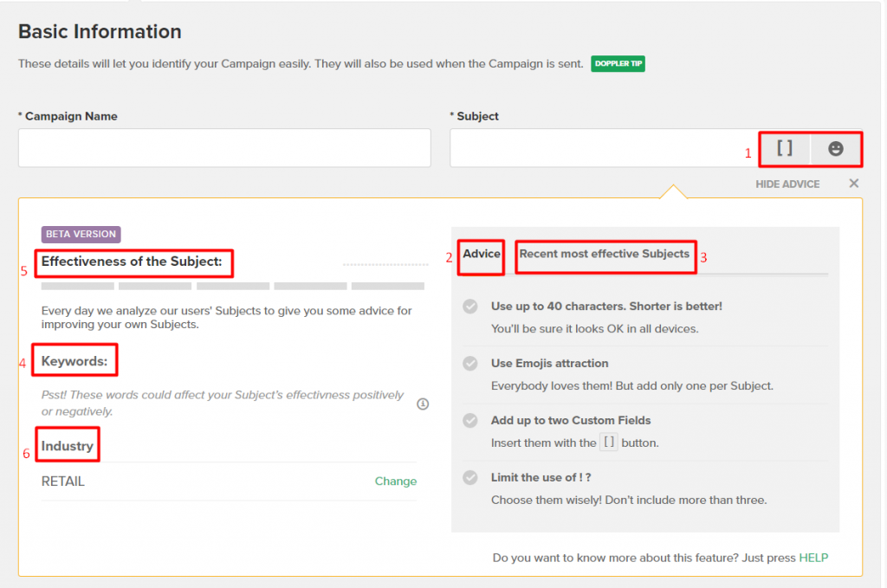The width and height of the screenshot is (887, 588).
Task: Open HELP from the advice footer
Action: (x=813, y=558)
